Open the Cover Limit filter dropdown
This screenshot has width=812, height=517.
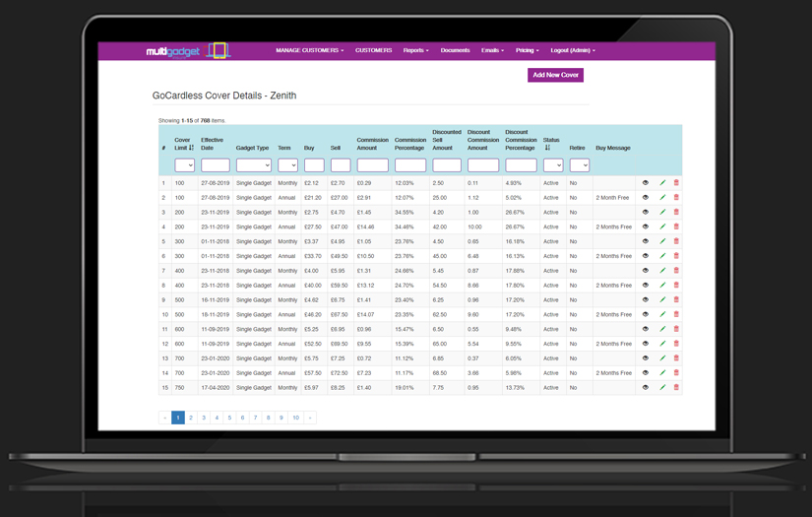pyautogui.click(x=184, y=165)
